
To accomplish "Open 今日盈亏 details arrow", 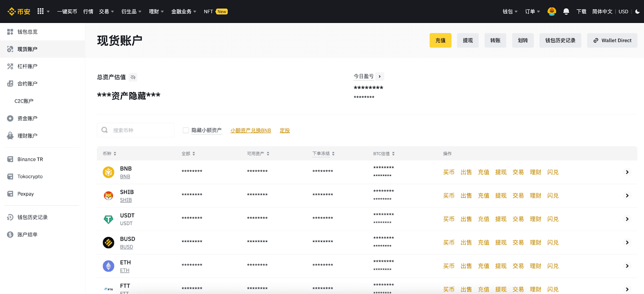I will point(380,76).
